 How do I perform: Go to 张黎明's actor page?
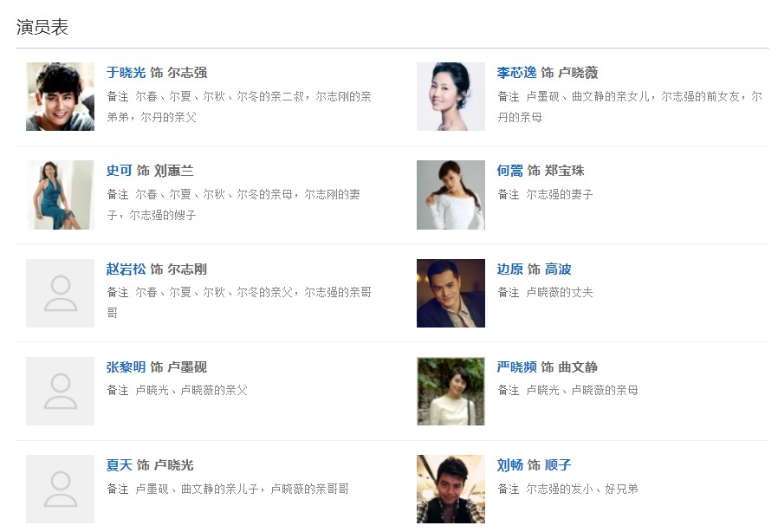point(126,367)
